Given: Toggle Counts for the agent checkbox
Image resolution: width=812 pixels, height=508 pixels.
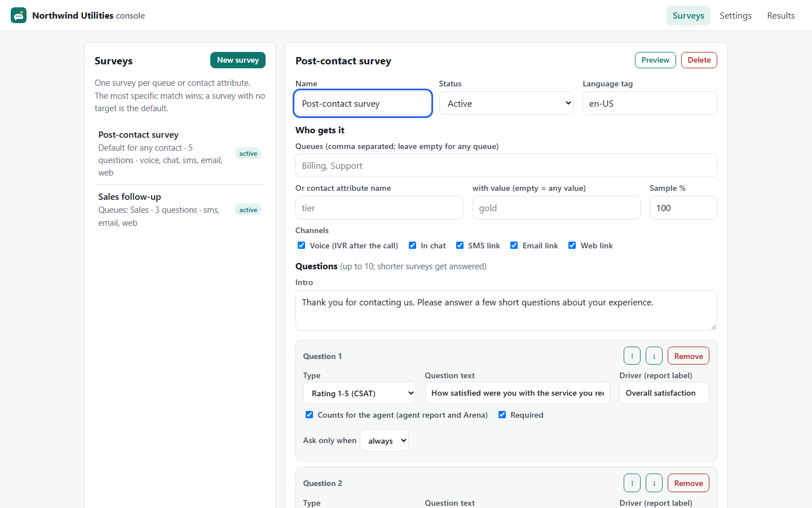Looking at the screenshot, I should pyautogui.click(x=310, y=415).
